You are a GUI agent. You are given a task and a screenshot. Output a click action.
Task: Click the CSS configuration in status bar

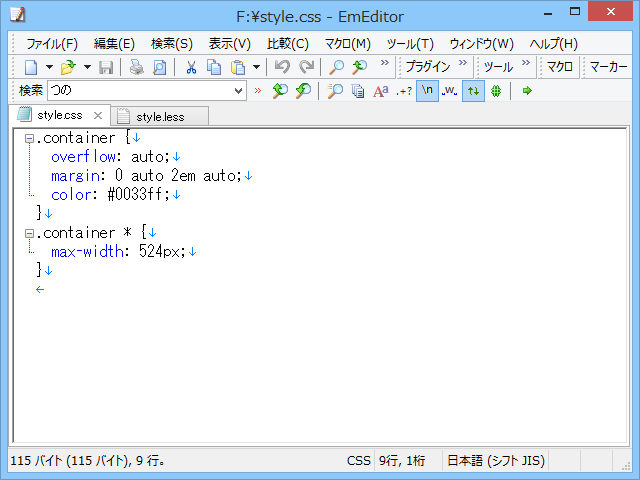click(358, 461)
